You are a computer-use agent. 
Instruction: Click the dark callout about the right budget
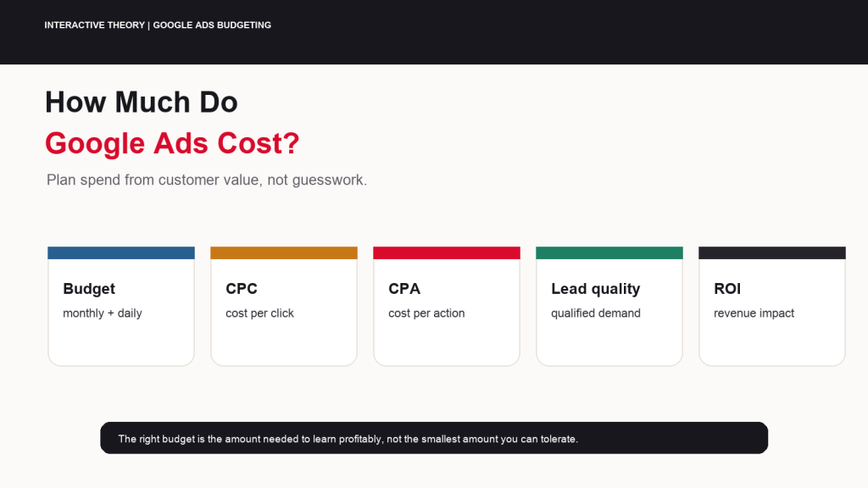click(x=434, y=438)
